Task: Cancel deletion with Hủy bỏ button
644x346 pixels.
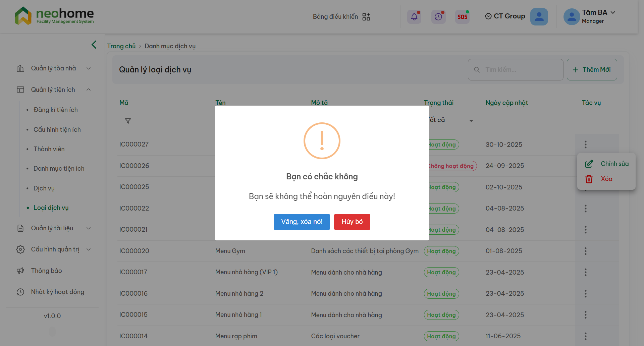Action: pos(352,222)
